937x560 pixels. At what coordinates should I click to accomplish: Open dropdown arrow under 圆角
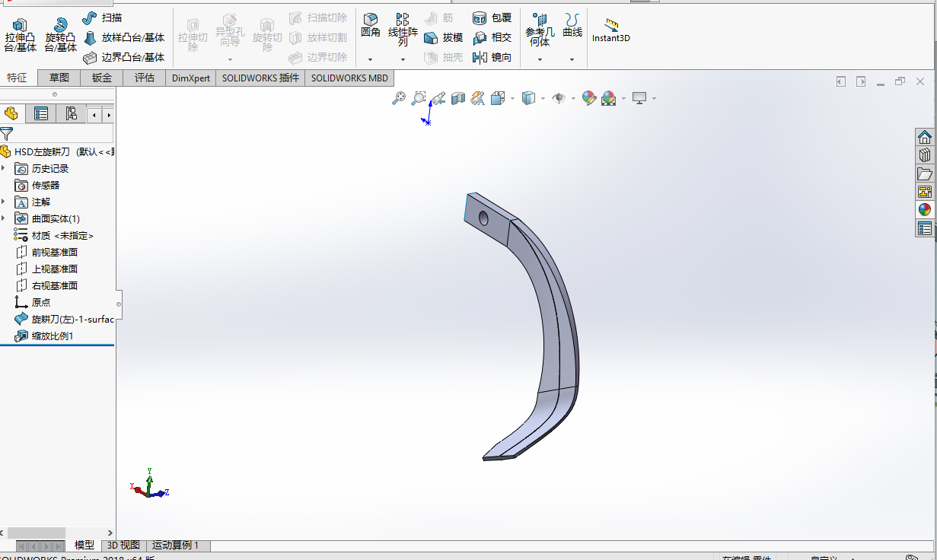(x=371, y=59)
